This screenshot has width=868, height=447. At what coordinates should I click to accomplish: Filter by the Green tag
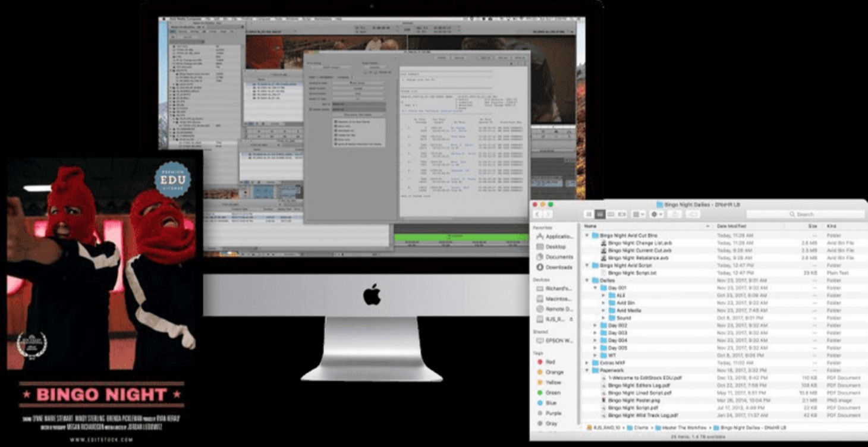[548, 393]
